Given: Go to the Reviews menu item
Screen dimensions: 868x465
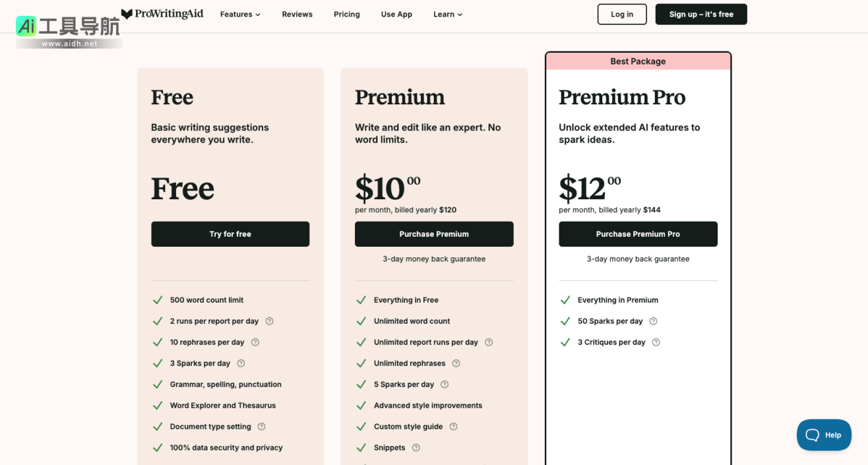Looking at the screenshot, I should click(x=297, y=14).
